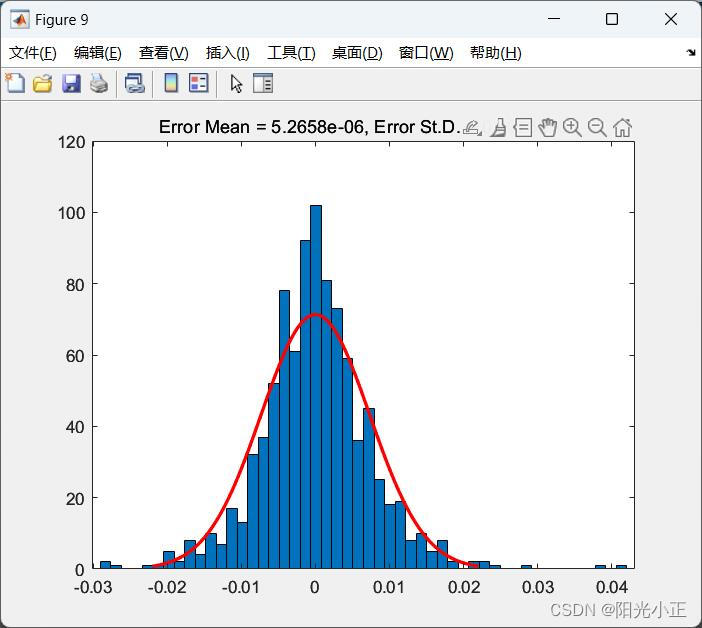Save the figure with the floppy disk icon
The width and height of the screenshot is (702, 628).
tap(71, 83)
